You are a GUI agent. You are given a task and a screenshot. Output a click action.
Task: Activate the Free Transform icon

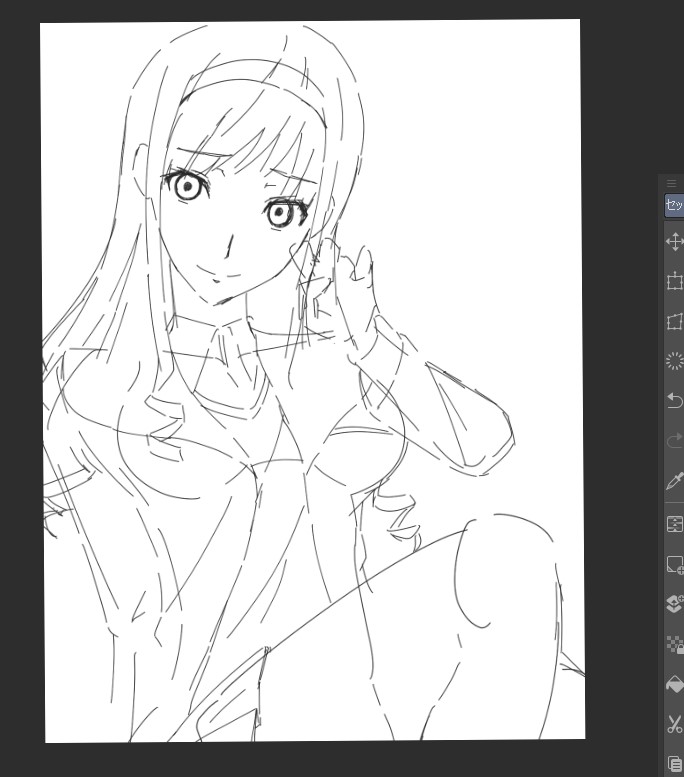(x=675, y=322)
